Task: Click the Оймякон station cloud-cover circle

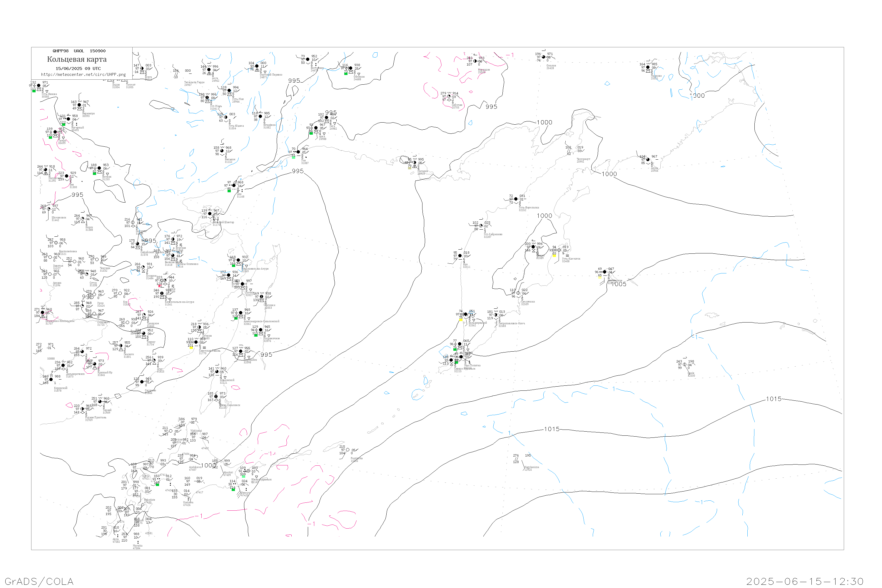Action: tap(351, 68)
